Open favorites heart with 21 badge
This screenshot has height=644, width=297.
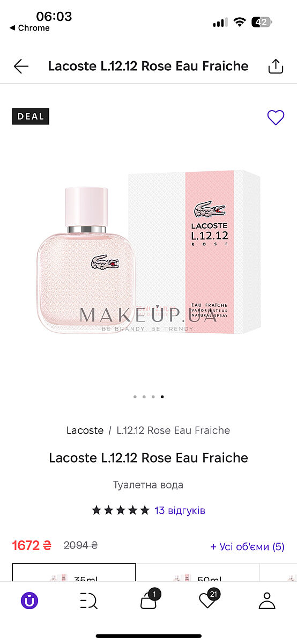(x=208, y=600)
